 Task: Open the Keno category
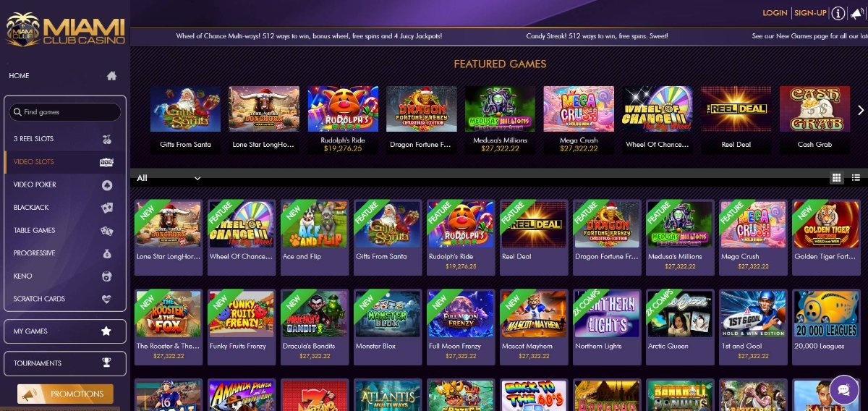coord(64,276)
